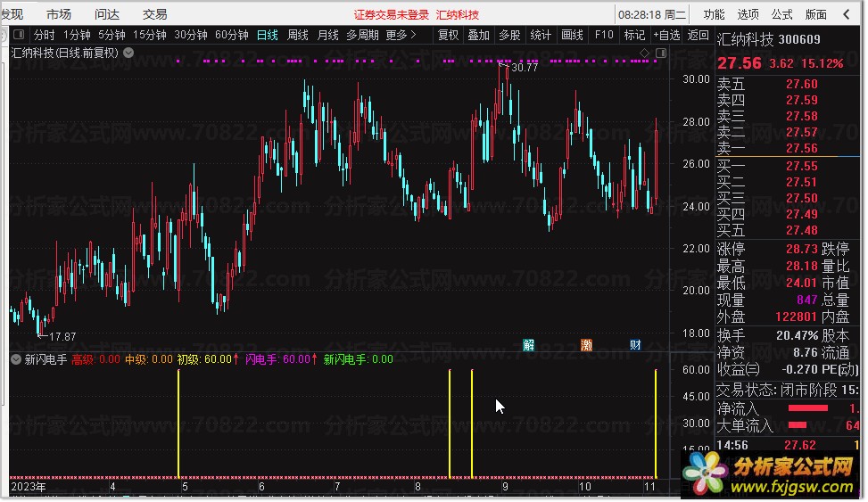This screenshot has height=502, width=868.
Task: Switch to 1分钟 period
Action: (x=77, y=36)
